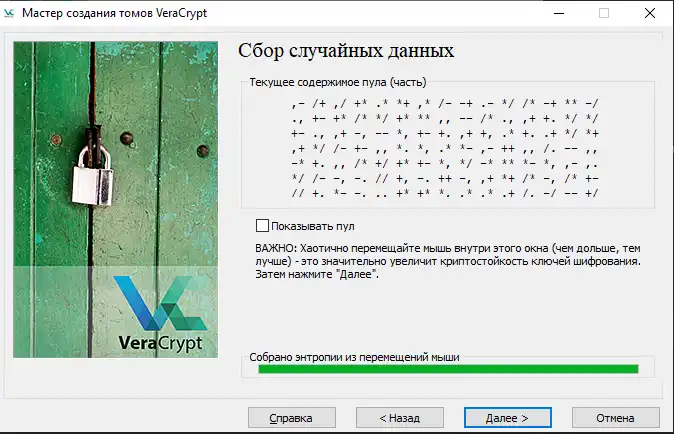
Task: Click the "Сбор случайных данных" heading
Action: [346, 51]
